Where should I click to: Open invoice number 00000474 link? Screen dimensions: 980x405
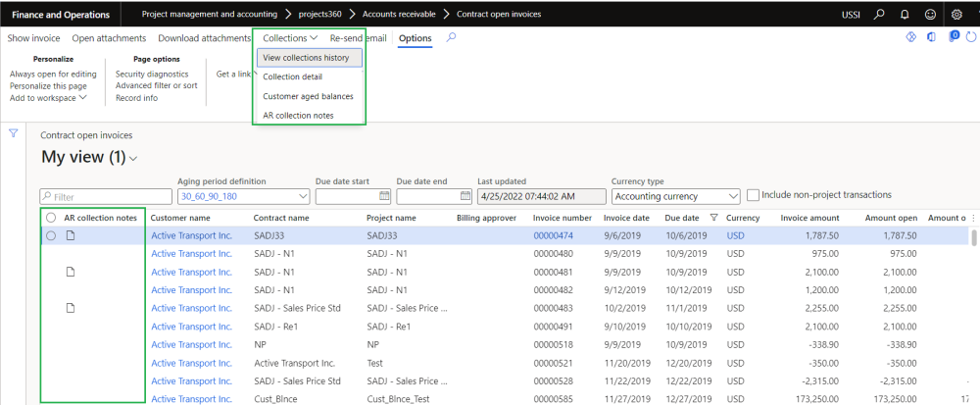(x=555, y=235)
